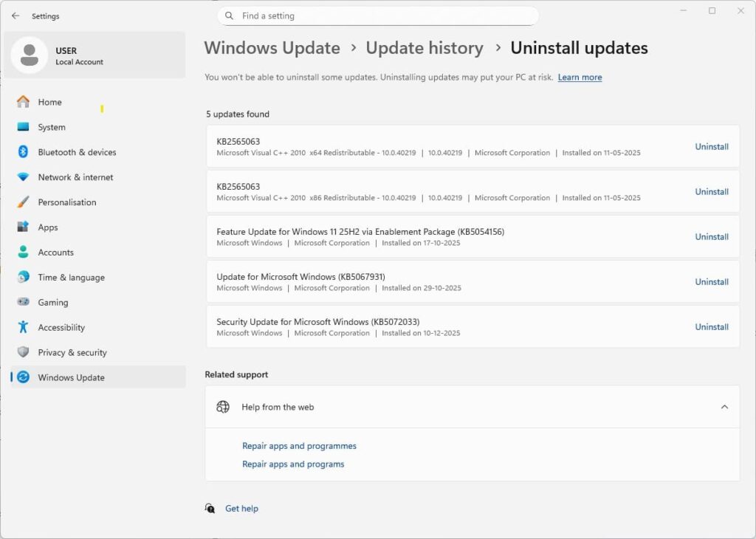This screenshot has width=756, height=539.
Task: Click the Personalisation paintbrush icon
Action: [23, 202]
